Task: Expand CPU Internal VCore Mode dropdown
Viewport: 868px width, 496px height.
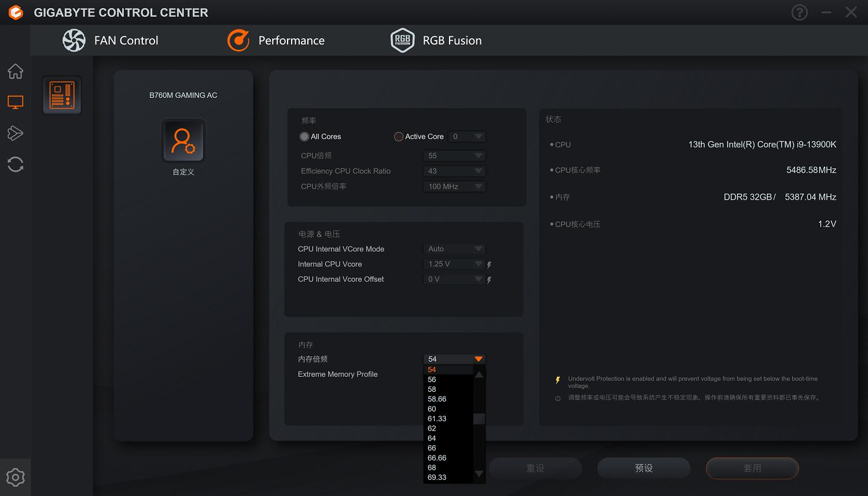Action: [x=454, y=249]
